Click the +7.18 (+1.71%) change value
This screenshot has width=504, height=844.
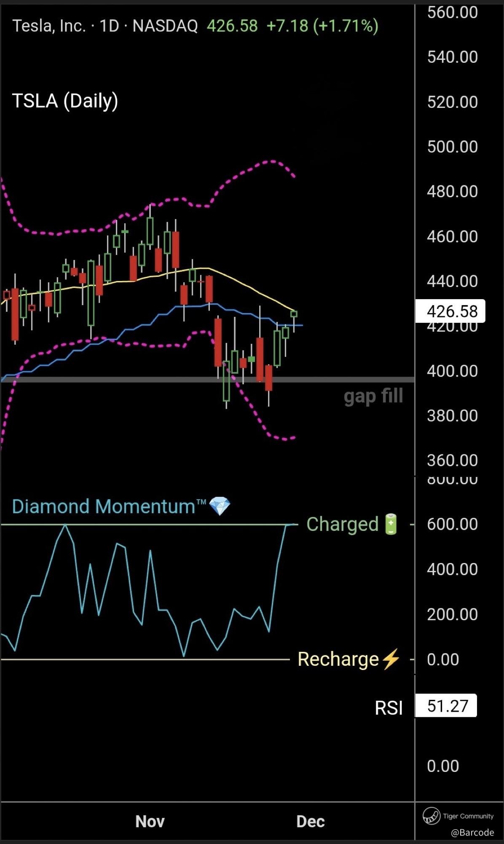point(322,26)
